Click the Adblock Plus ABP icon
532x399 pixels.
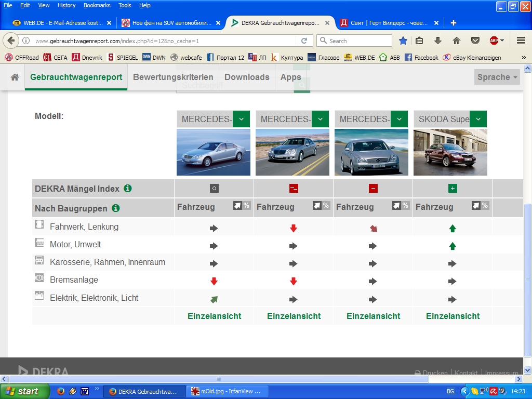(x=494, y=41)
